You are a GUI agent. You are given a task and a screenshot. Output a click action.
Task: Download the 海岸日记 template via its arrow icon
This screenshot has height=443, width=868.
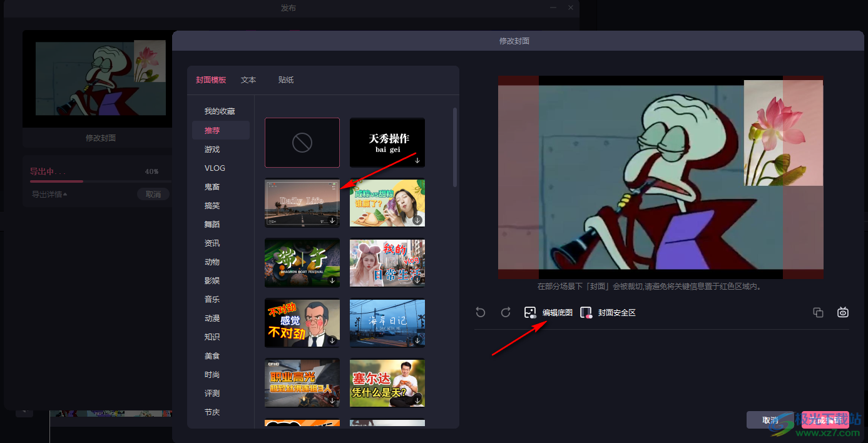point(417,340)
